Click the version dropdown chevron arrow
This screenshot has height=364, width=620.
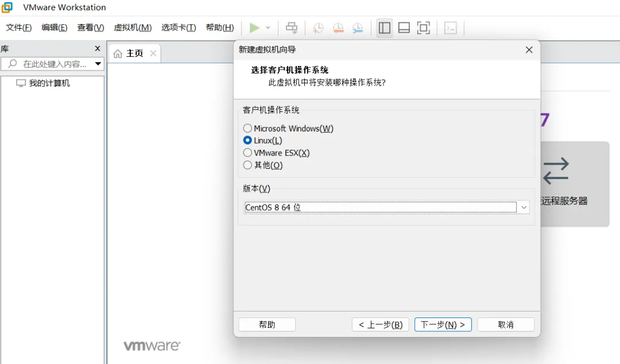click(x=524, y=207)
